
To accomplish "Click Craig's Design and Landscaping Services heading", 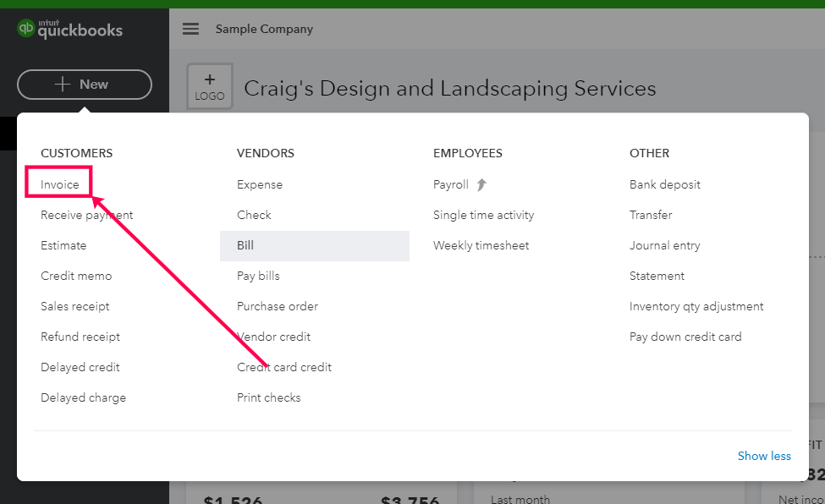I will pyautogui.click(x=450, y=89).
